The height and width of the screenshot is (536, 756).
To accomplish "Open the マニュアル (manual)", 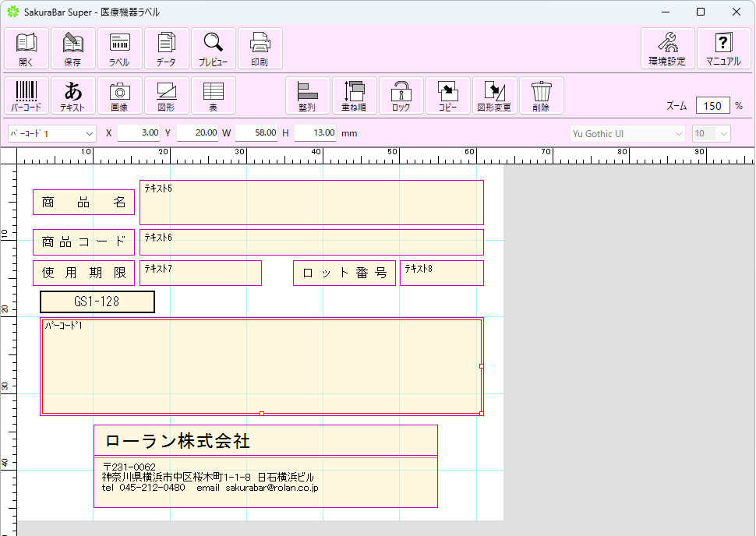I will pyautogui.click(x=724, y=48).
